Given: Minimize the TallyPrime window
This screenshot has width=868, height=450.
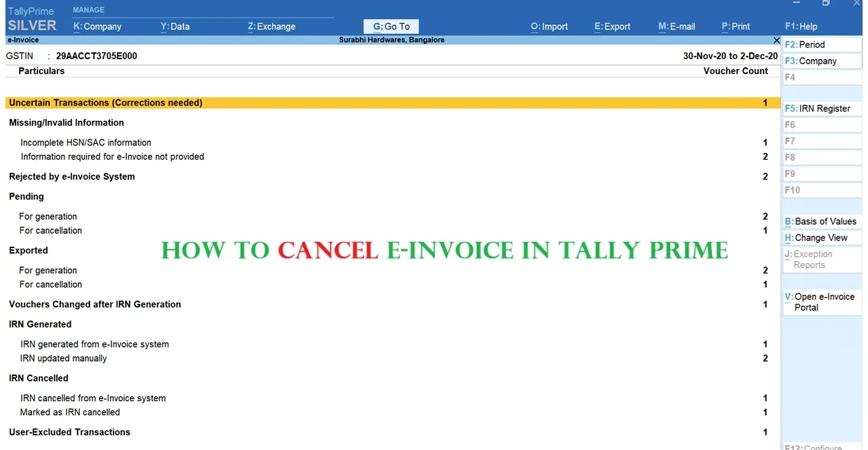Looking at the screenshot, I should [797, 3].
